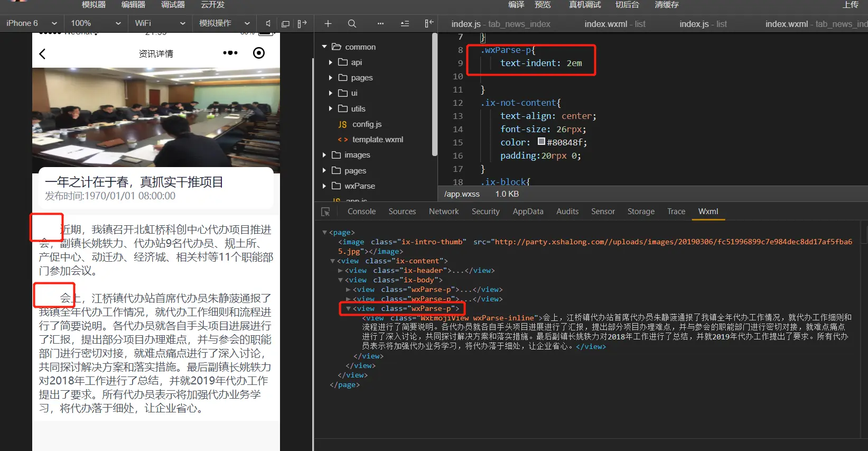Switch to index.wxml list tab
Screen dimensions: 868x451
615,24
